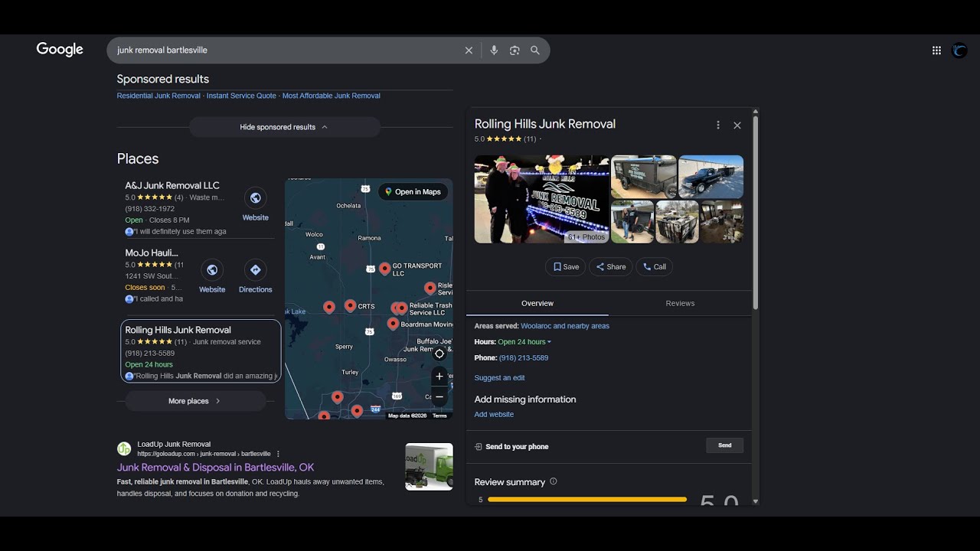The image size is (980, 551).
Task: Click the 5-star rating bar in review summary
Action: pyautogui.click(x=587, y=500)
